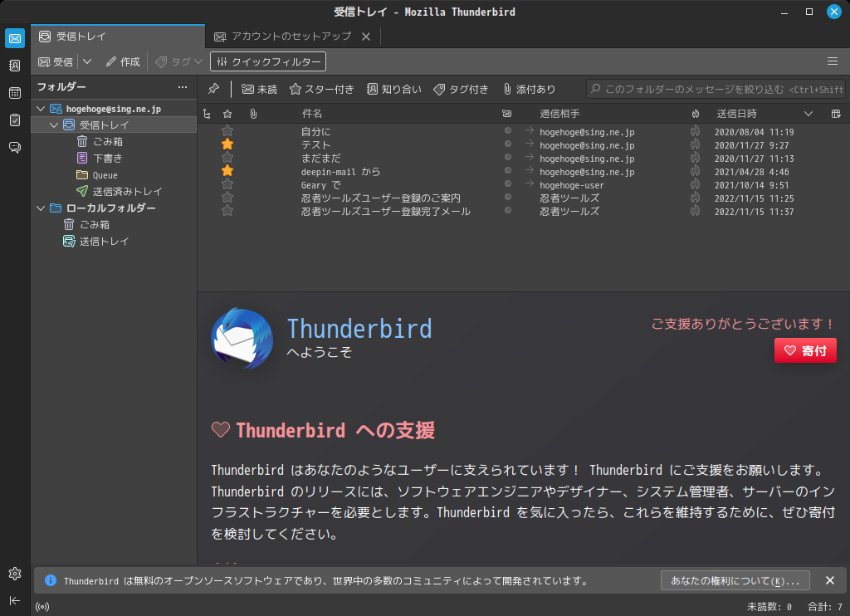Open the Chat space icon
This screenshot has width=850, height=616.
(x=15, y=147)
